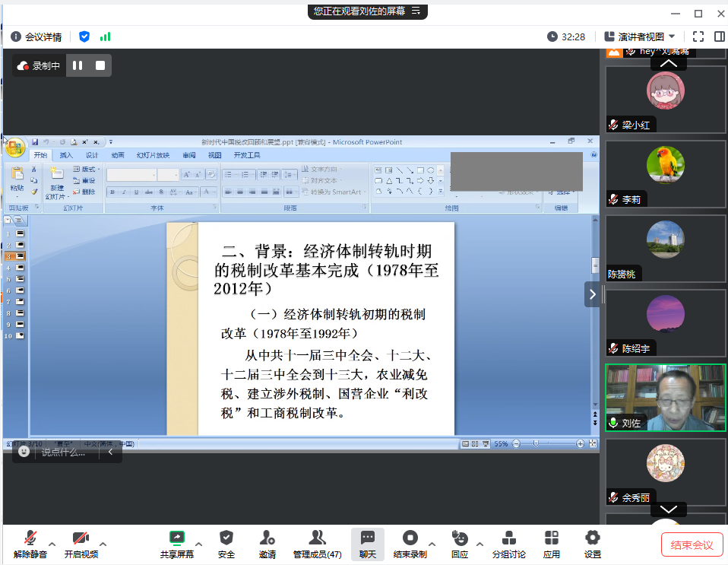This screenshot has height=565, width=728.
Task: Turn on camera with 开启视频
Action: pos(81,544)
